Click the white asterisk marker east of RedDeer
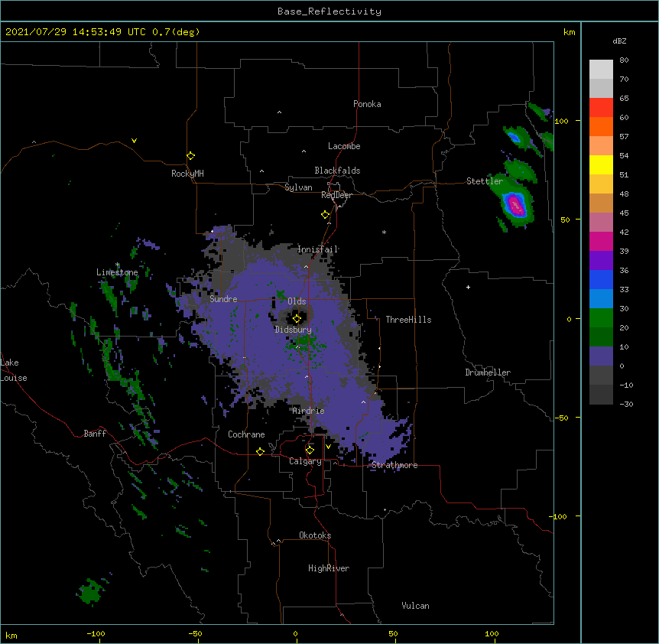The image size is (659, 644). [x=384, y=232]
